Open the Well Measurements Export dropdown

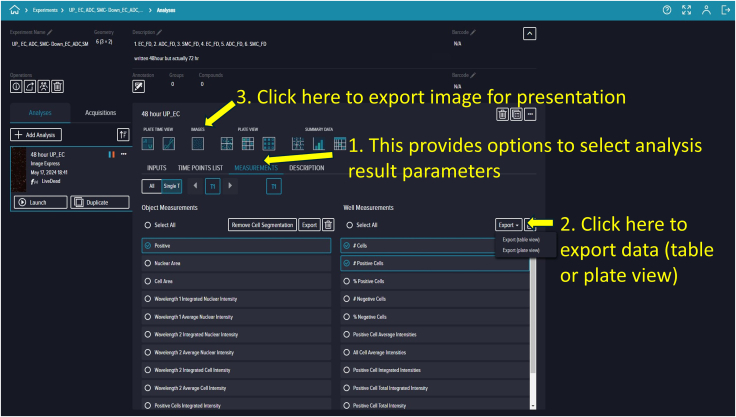point(508,225)
